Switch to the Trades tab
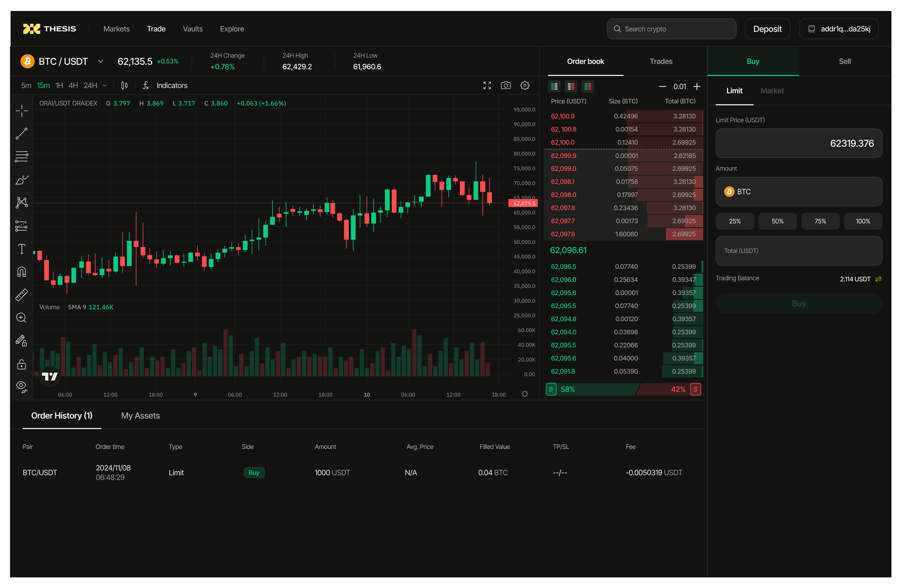 click(661, 61)
